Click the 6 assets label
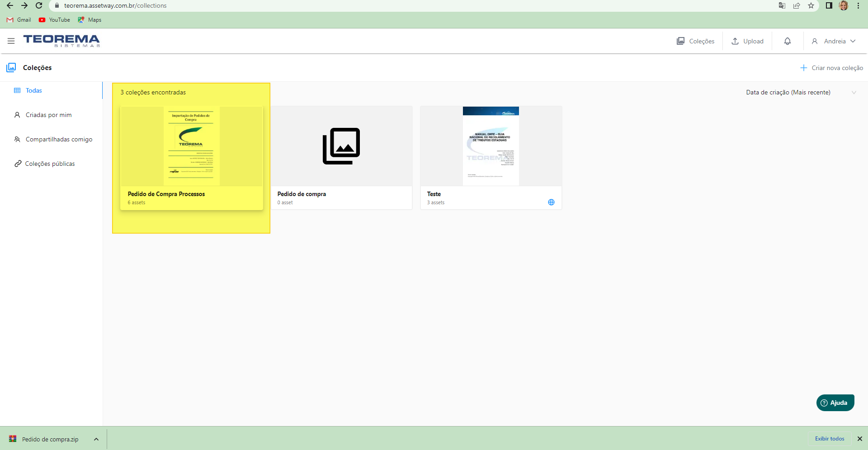This screenshot has width=868, height=450. pos(137,202)
